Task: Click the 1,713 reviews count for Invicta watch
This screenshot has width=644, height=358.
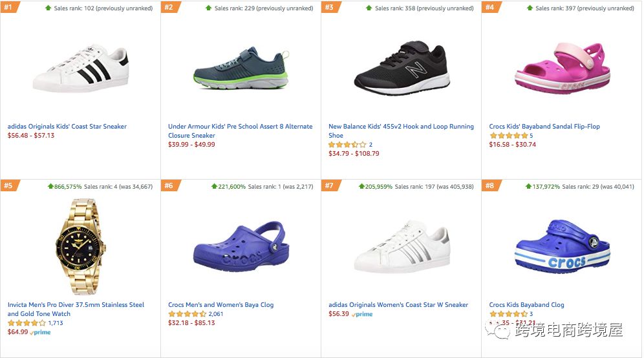Action: click(56, 323)
